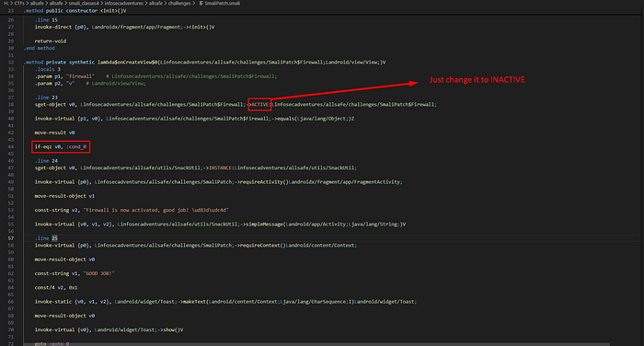Click the 'const/4 v2, 0x1' instruction
Image resolution: width=644 pixels, height=346 pixels.
pos(56,288)
